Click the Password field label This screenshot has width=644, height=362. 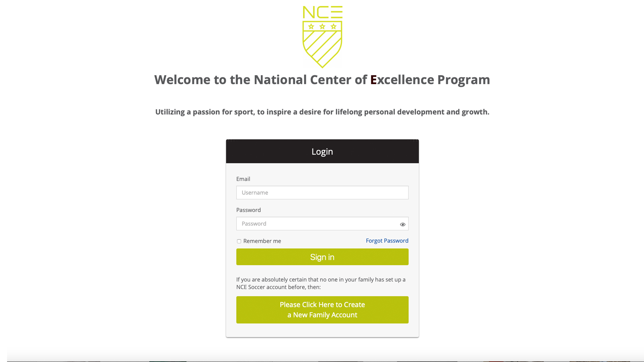point(249,210)
